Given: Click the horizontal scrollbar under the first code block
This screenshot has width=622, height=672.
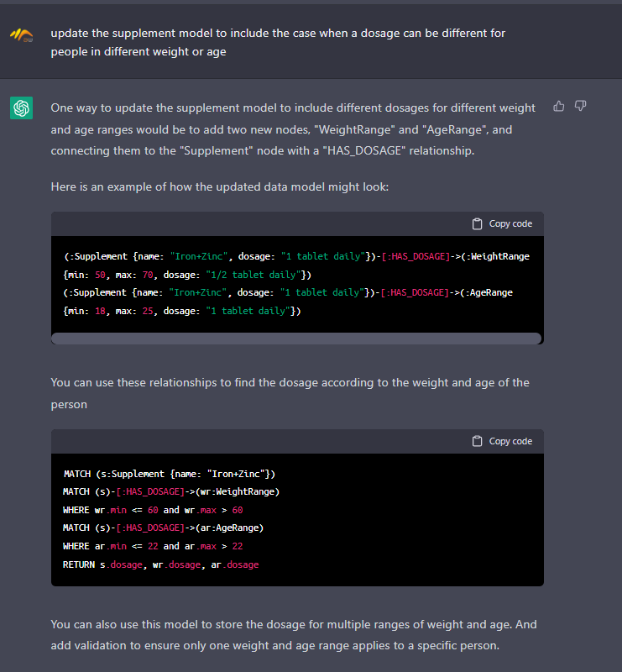Looking at the screenshot, I should [x=296, y=339].
